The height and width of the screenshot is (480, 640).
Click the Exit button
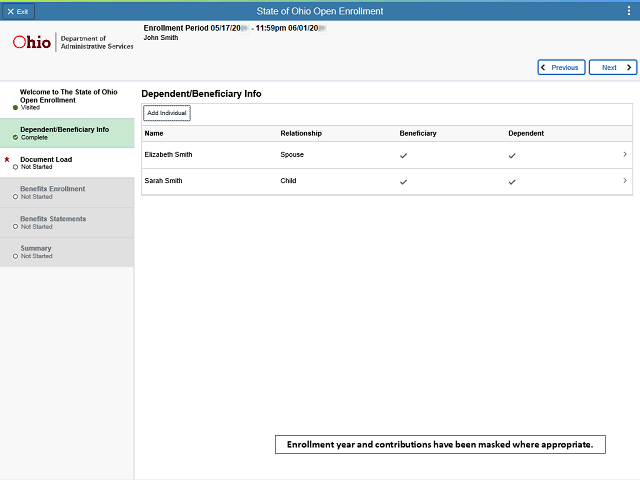tap(18, 10)
